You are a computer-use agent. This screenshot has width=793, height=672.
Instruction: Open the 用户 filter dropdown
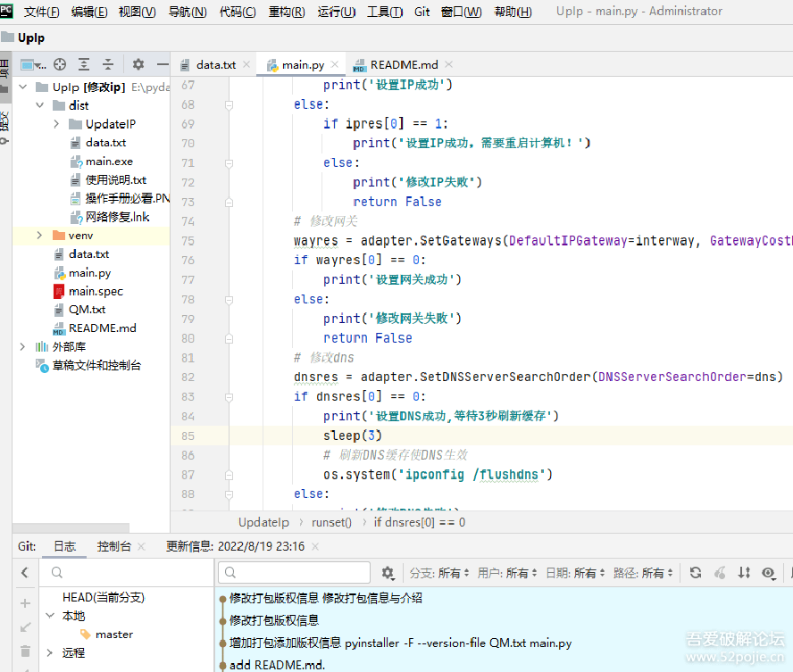click(507, 573)
